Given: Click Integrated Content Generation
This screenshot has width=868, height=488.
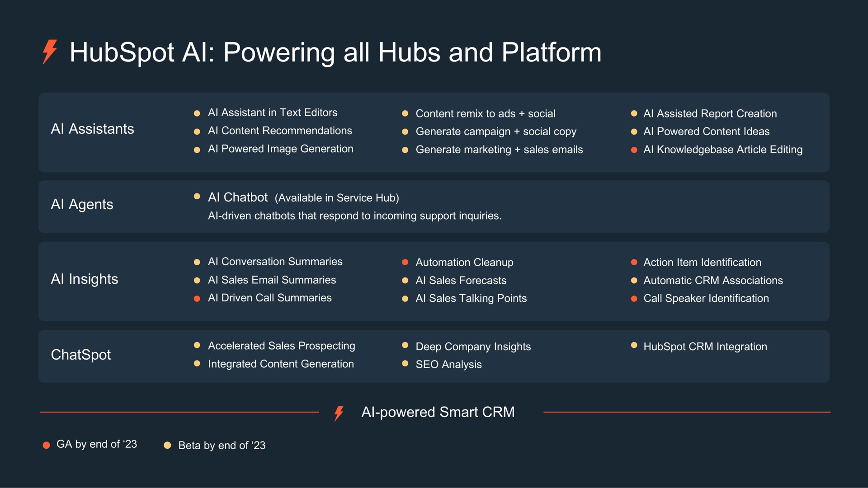Looking at the screenshot, I should [281, 364].
